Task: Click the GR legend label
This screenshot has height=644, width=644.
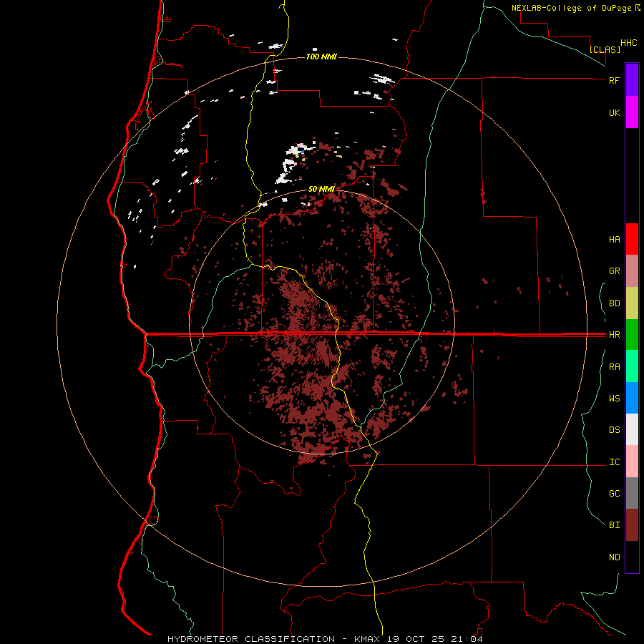Action: [x=614, y=271]
